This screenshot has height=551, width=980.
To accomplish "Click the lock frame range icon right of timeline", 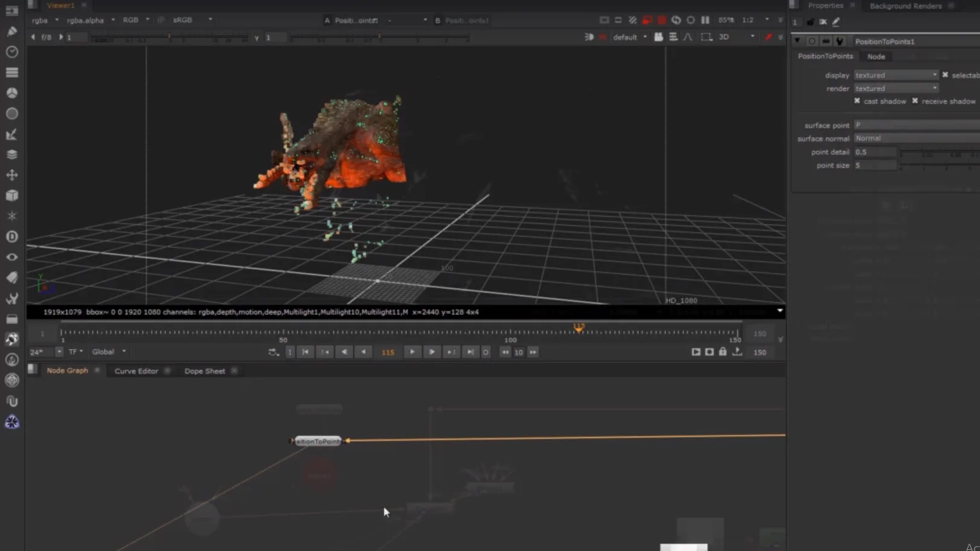I will [x=722, y=352].
